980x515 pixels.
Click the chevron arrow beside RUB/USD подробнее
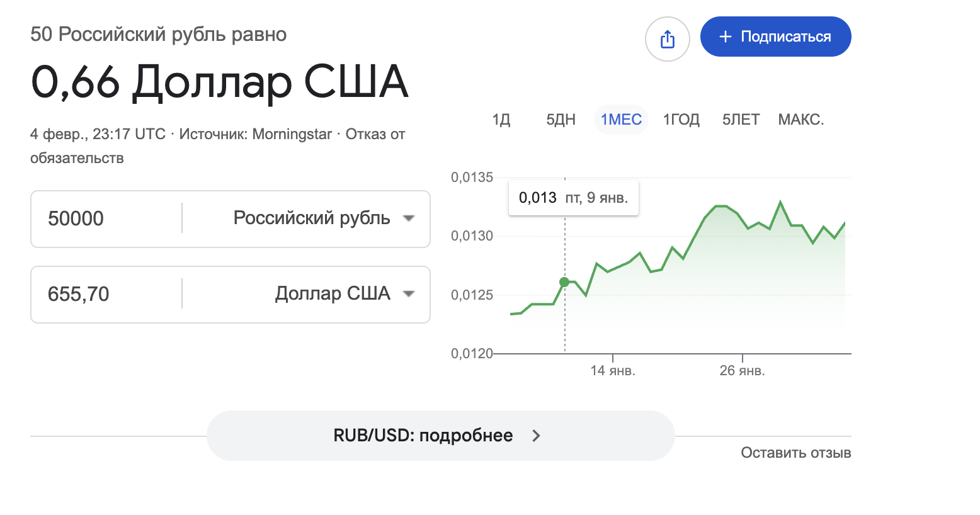click(536, 436)
